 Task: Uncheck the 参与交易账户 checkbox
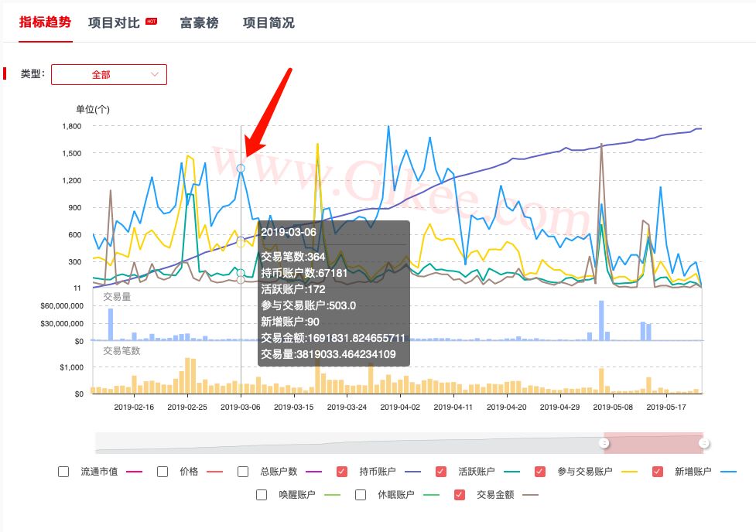tap(540, 472)
